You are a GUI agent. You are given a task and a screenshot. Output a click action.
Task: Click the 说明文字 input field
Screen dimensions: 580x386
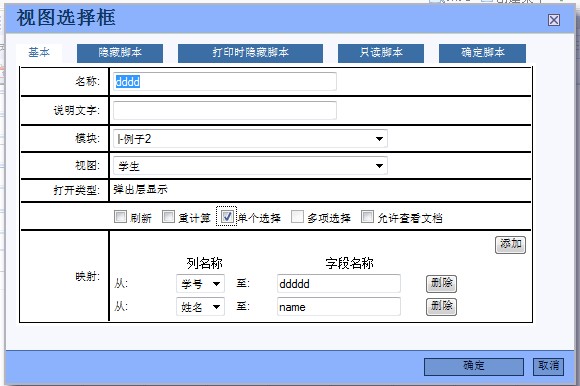point(225,110)
